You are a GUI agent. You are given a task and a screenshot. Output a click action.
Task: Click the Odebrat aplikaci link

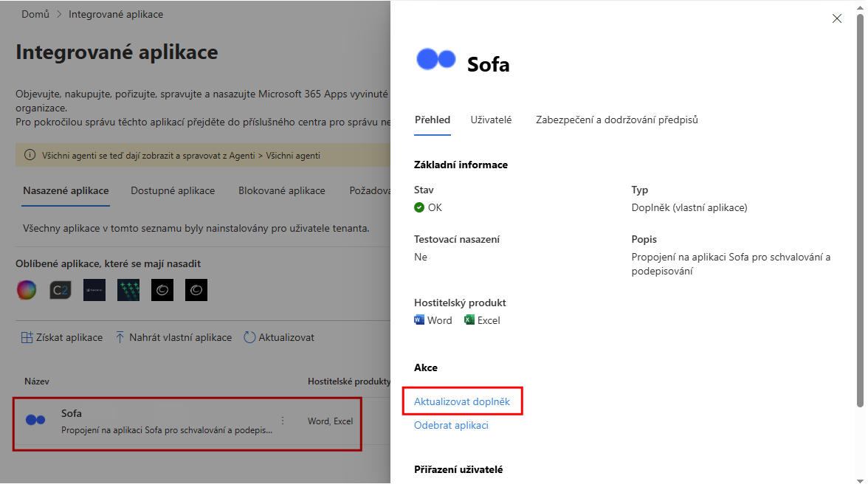tap(451, 425)
